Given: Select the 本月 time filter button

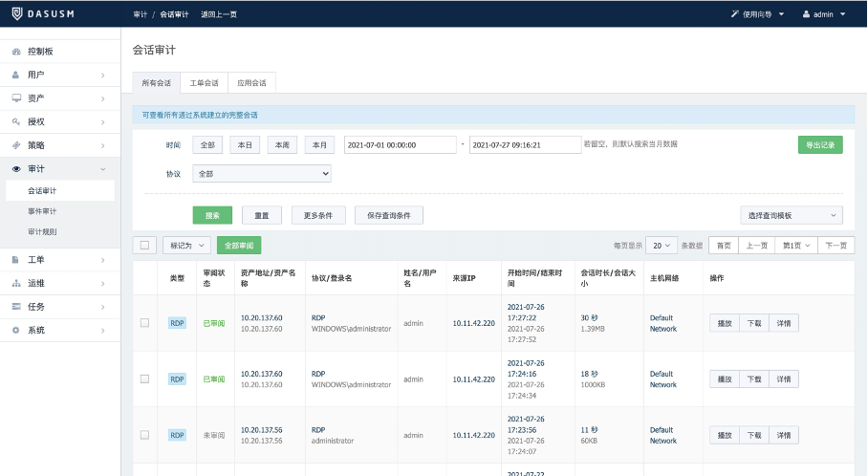Looking at the screenshot, I should click(319, 145).
